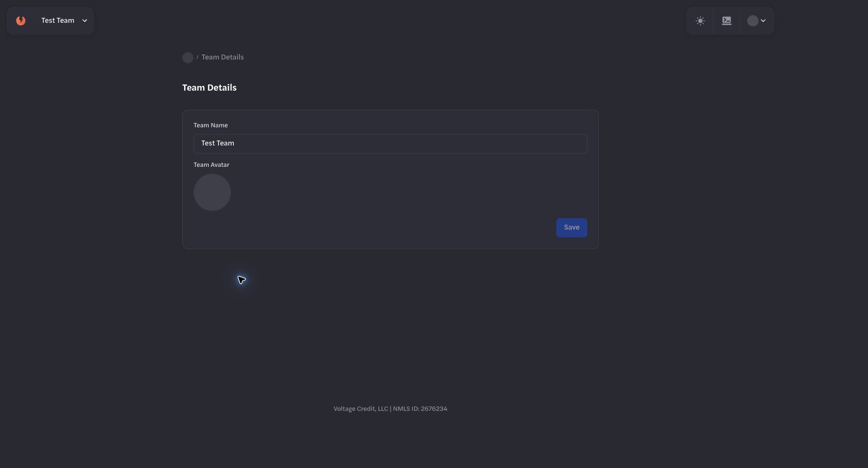This screenshot has width=868, height=468.
Task: Click the Team Avatar placeholder circle
Action: tap(212, 192)
